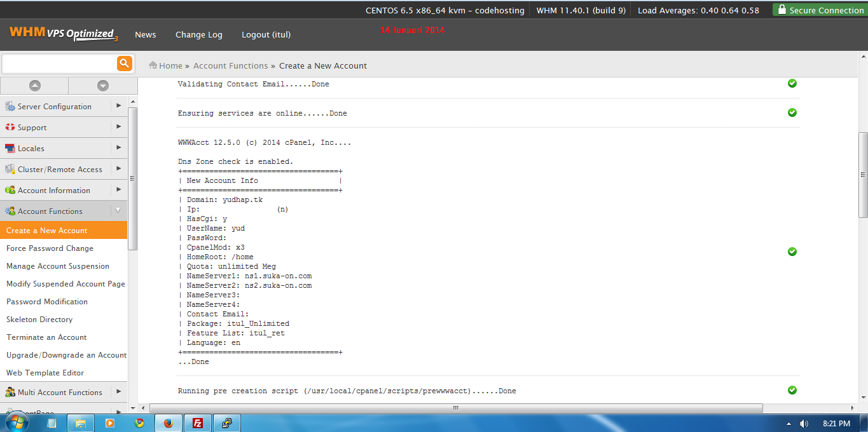The image size is (868, 432).
Task: Expand the Locales section arrow
Action: coord(118,148)
